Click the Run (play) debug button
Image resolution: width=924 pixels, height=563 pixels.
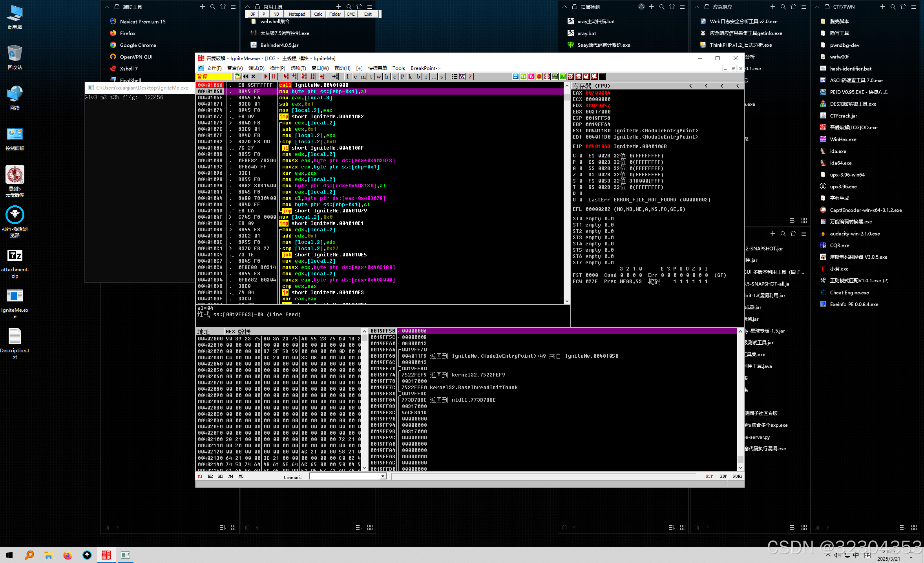click(266, 77)
